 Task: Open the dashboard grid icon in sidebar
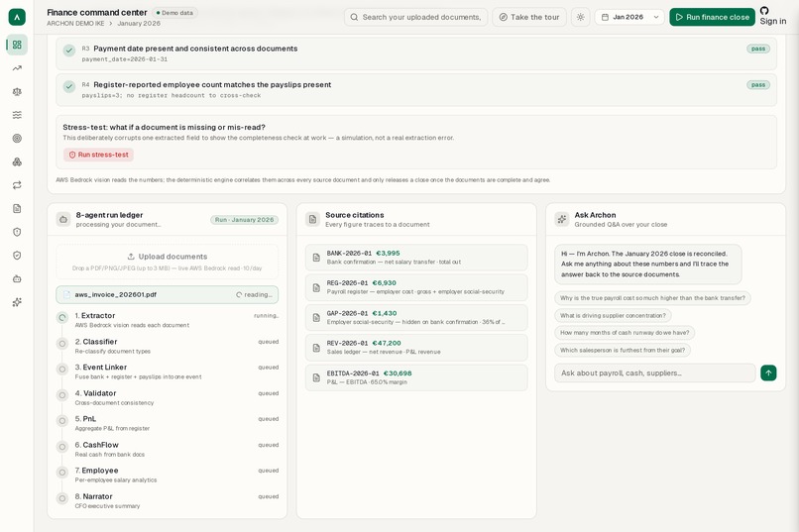point(17,45)
